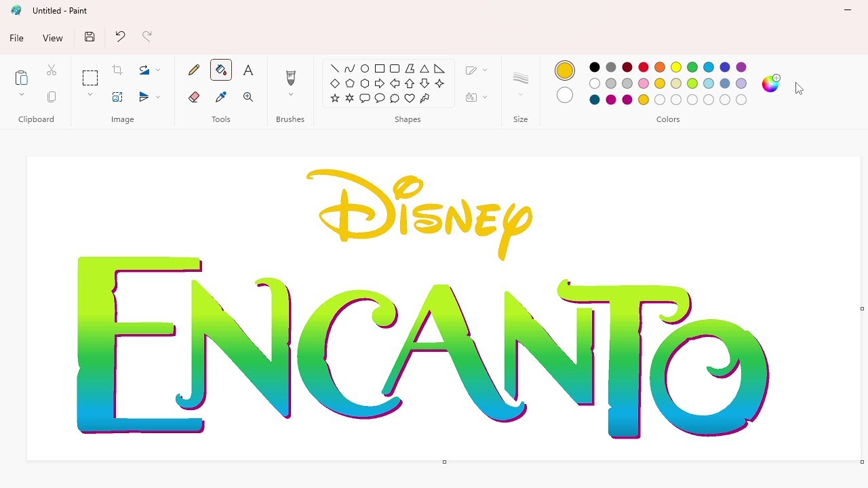868x488 pixels.
Task: Select Color 1 gold swatch
Action: [x=565, y=70]
